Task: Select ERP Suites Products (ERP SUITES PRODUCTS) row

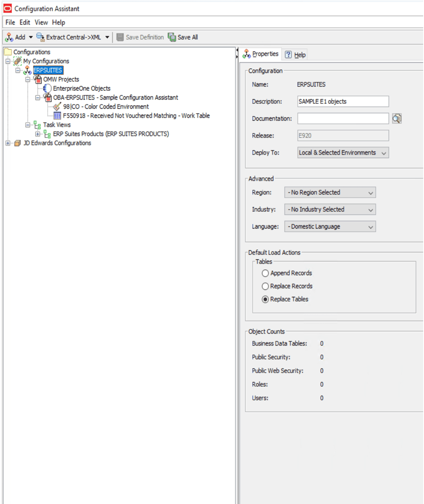Action: [111, 134]
